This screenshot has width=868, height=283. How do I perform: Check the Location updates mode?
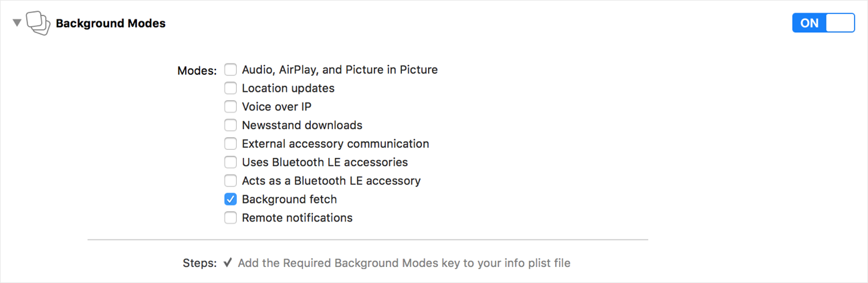[x=231, y=88]
